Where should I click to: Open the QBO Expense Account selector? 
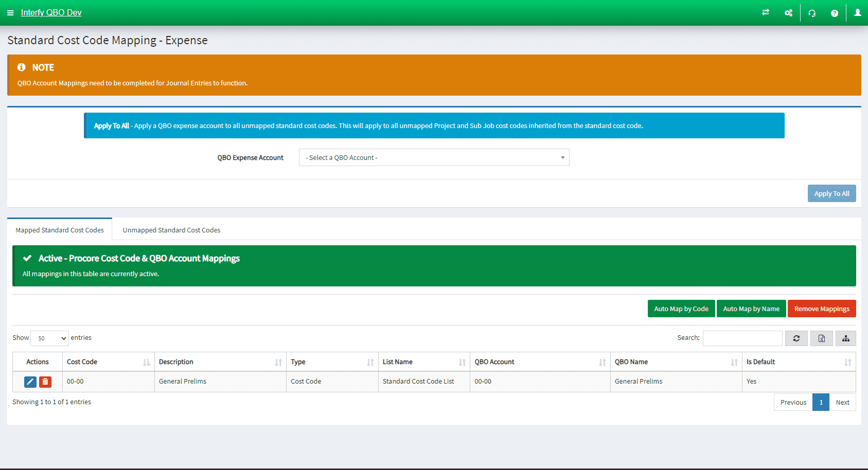coord(434,157)
